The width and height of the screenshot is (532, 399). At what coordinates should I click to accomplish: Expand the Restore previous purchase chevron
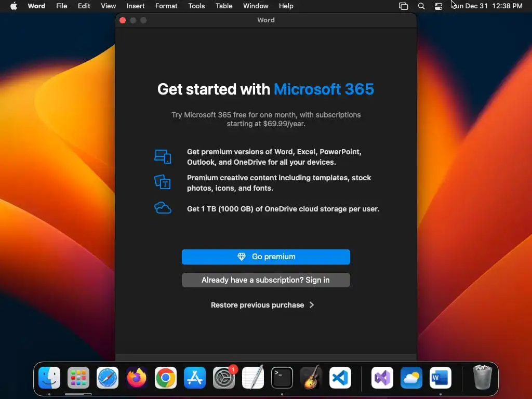point(312,305)
